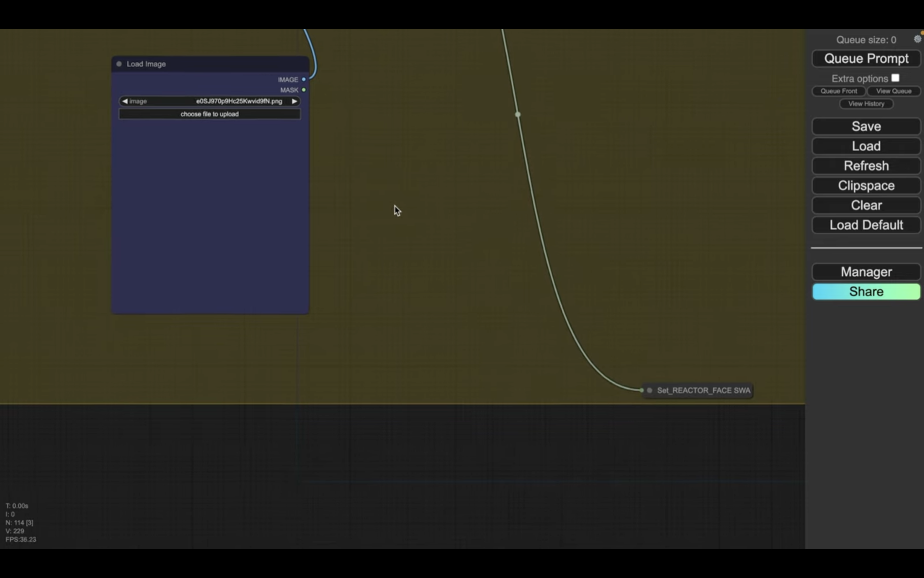
Task: Click reroute dot on the green wire
Action: tap(517, 115)
